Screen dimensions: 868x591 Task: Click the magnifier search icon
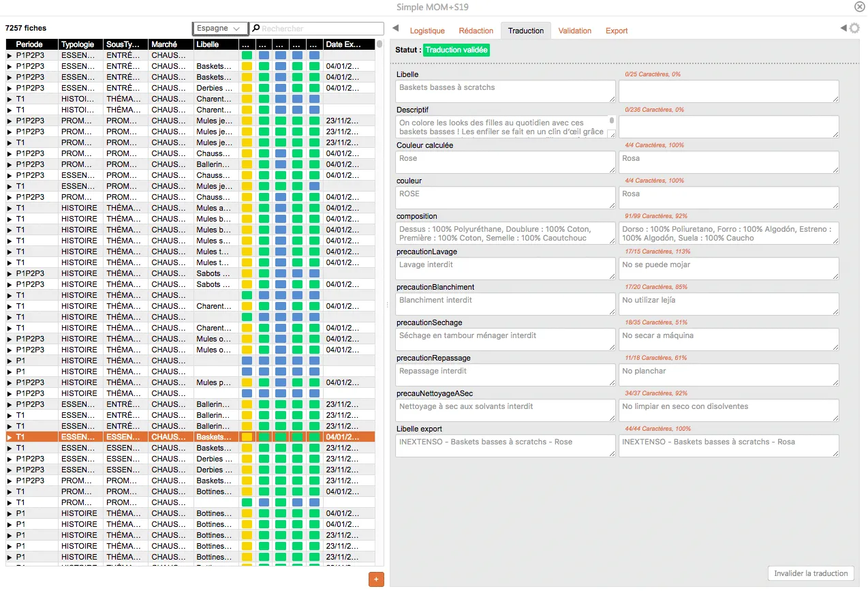pyautogui.click(x=256, y=29)
